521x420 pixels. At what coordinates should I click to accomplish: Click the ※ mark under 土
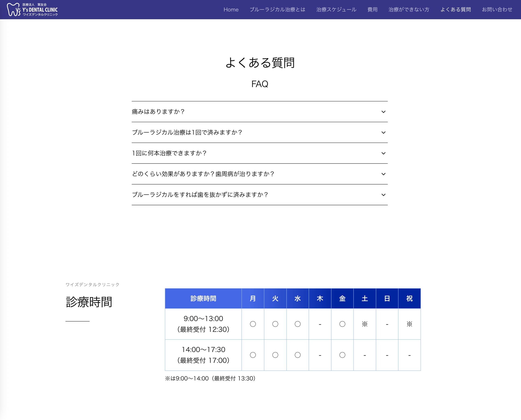pos(365,324)
